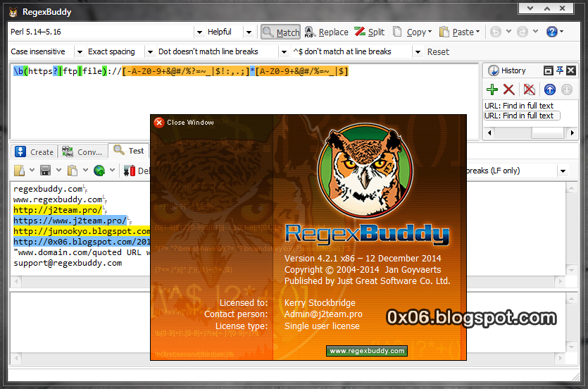The width and height of the screenshot is (588, 389).
Task: Click inside the regex editor field
Action: point(244,101)
